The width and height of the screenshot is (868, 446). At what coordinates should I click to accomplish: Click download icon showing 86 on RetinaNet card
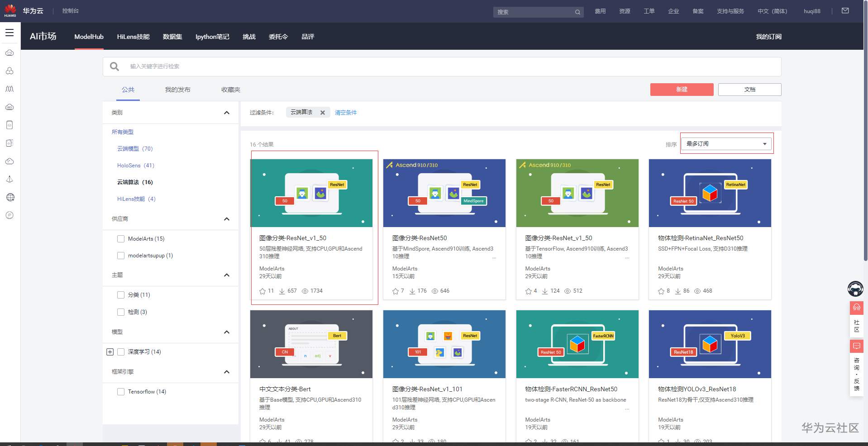[x=678, y=291]
